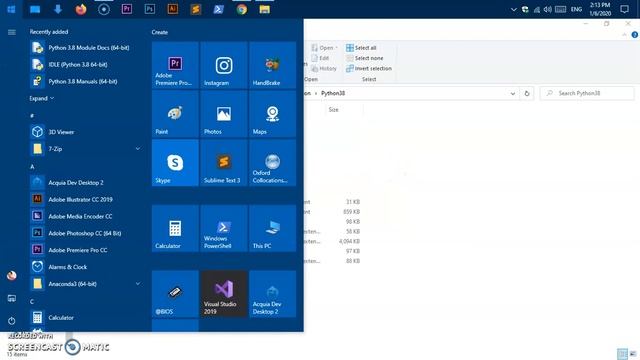Click the user account avatar
This screenshot has height=360, width=640.
click(x=12, y=276)
